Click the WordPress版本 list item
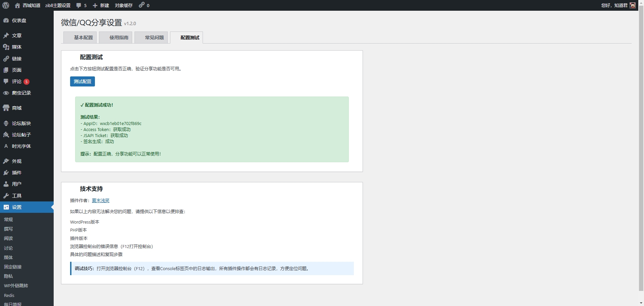The image size is (644, 306). [x=85, y=222]
